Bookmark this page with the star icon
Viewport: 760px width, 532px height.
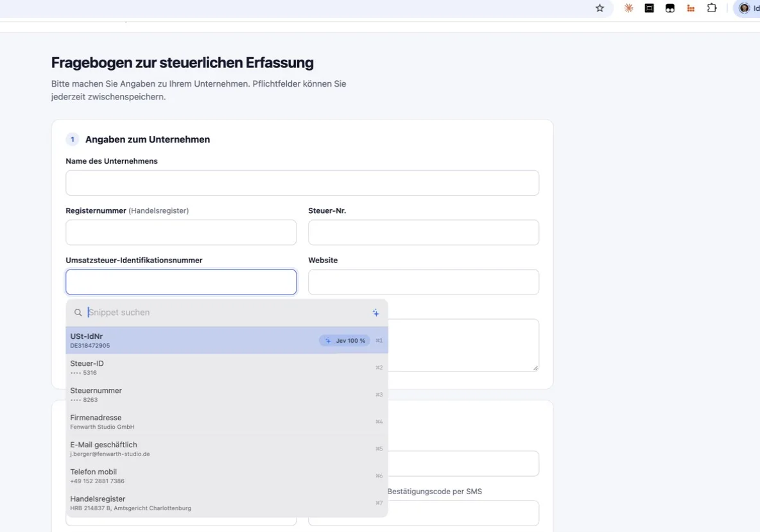tap(600, 8)
